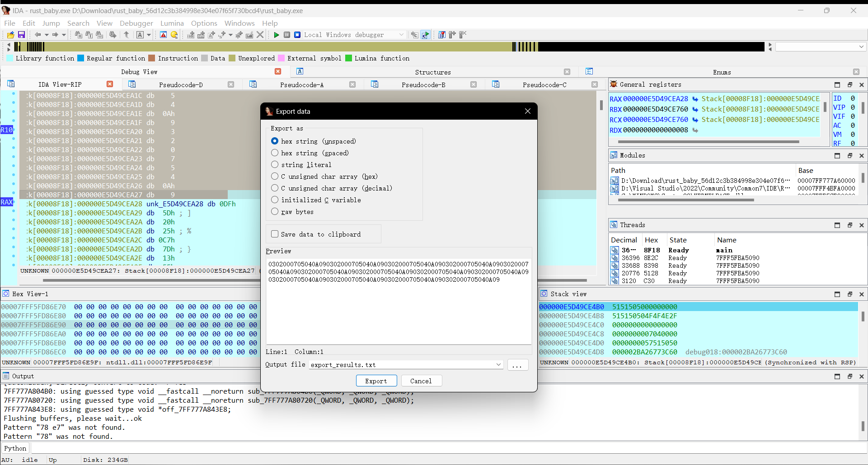Close the IDA View-RIP tab

[x=110, y=84]
